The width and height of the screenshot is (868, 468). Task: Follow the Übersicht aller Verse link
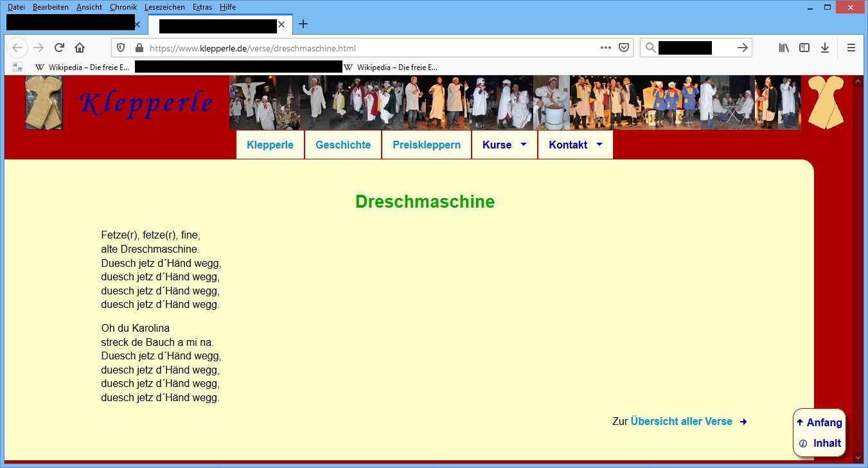tap(682, 422)
